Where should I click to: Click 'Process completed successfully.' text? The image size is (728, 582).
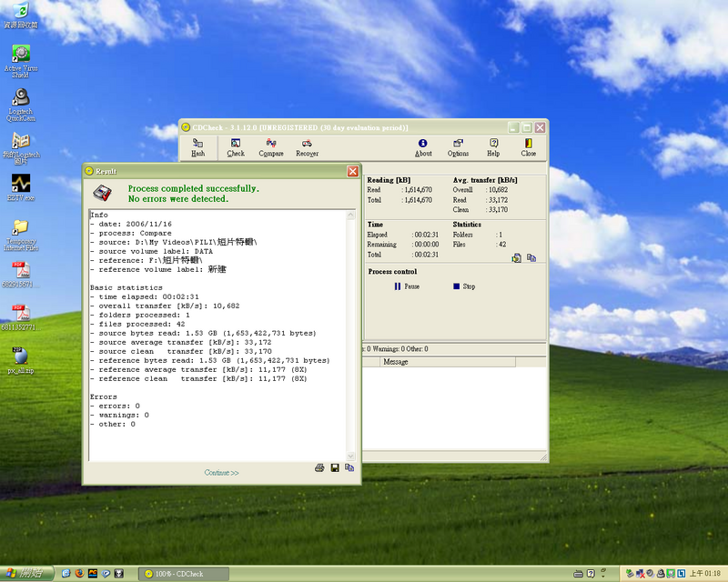[x=194, y=188]
